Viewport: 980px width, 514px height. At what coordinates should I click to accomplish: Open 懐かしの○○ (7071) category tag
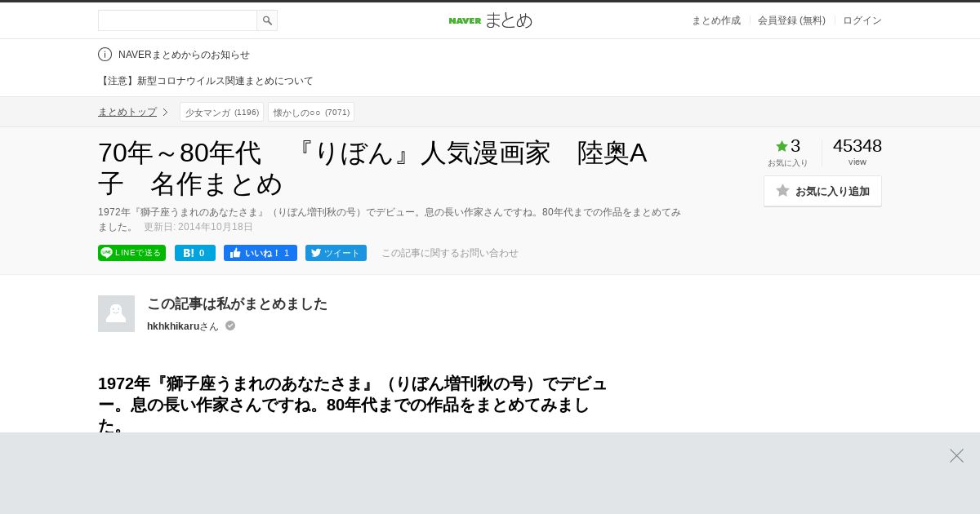(311, 112)
